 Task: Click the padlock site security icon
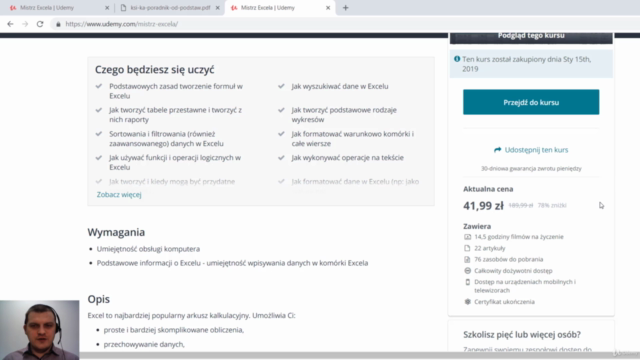point(58,24)
